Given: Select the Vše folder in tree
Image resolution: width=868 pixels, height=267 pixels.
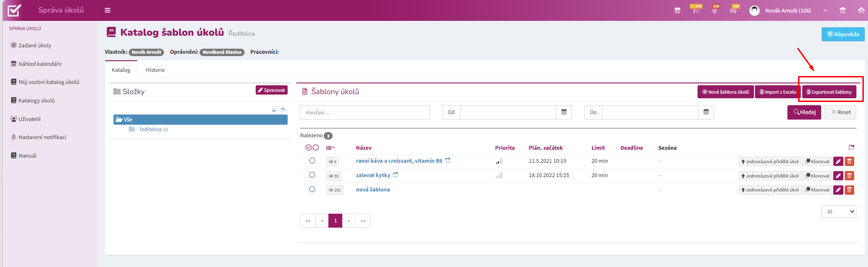Looking at the screenshot, I should pos(201,120).
